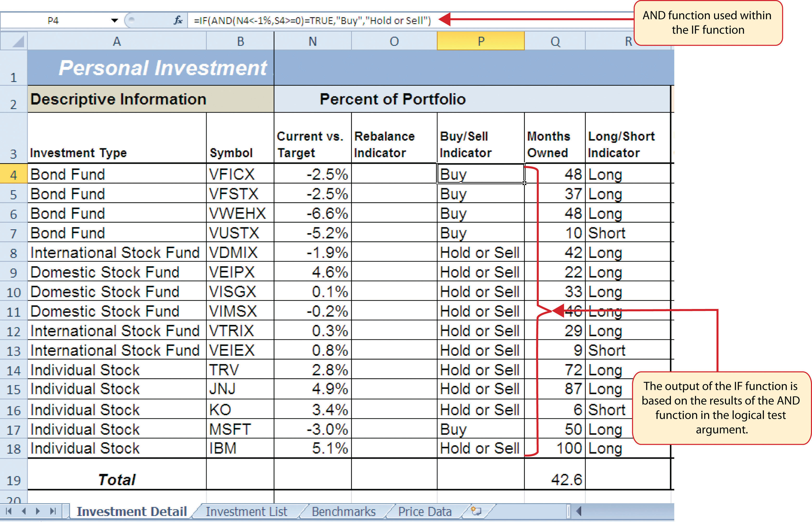Click the Insert Function fx icon
Screen dimensions: 812x522
(178, 21)
